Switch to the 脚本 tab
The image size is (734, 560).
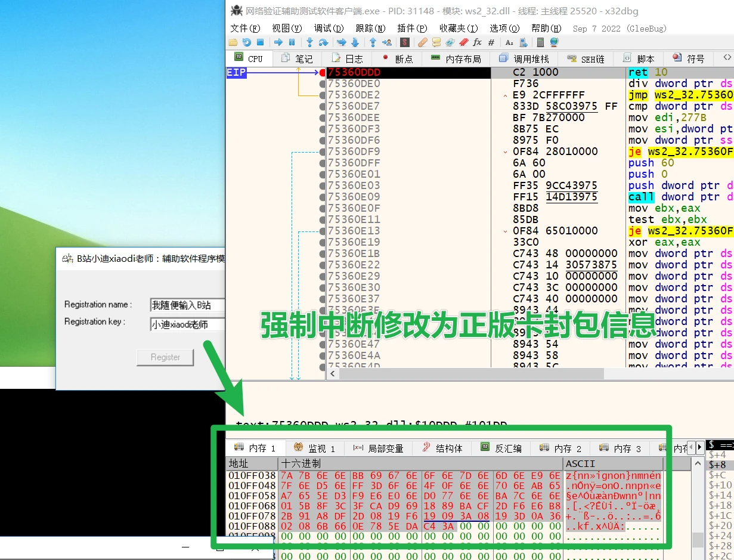click(x=639, y=58)
